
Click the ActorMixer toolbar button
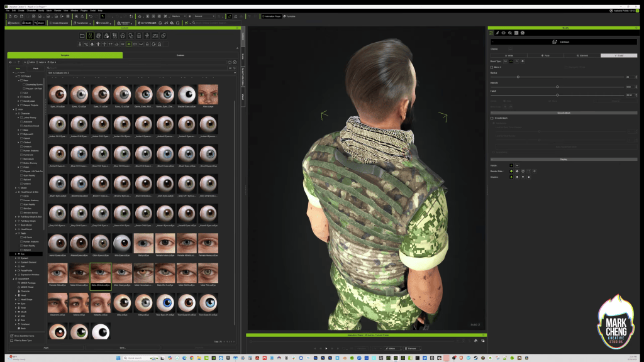(x=147, y=23)
